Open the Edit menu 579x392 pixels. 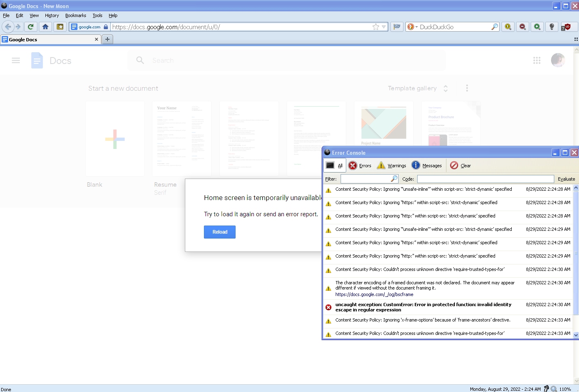[x=19, y=15]
